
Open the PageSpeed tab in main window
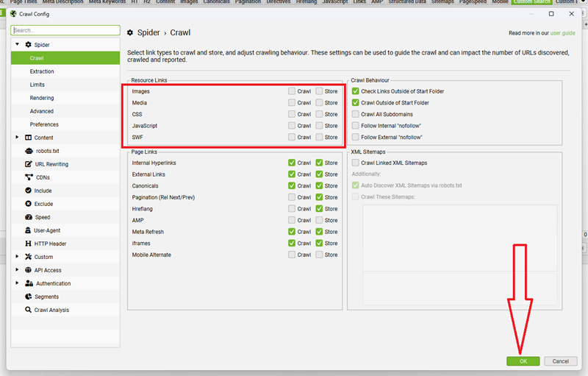click(473, 2)
